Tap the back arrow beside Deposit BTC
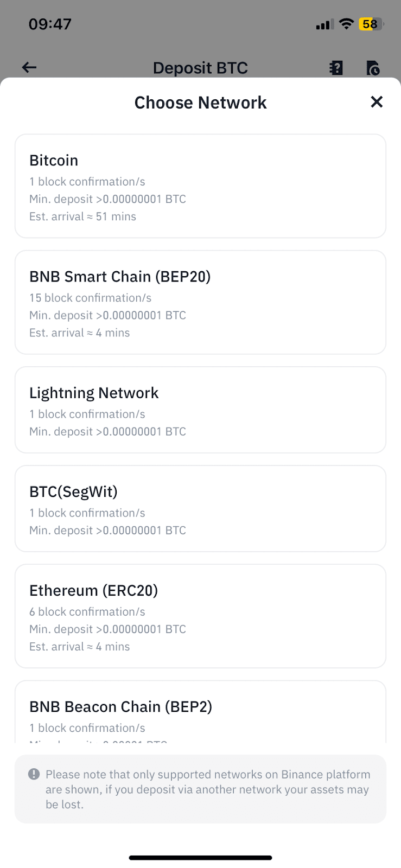This screenshot has height=868, width=401. 29,67
